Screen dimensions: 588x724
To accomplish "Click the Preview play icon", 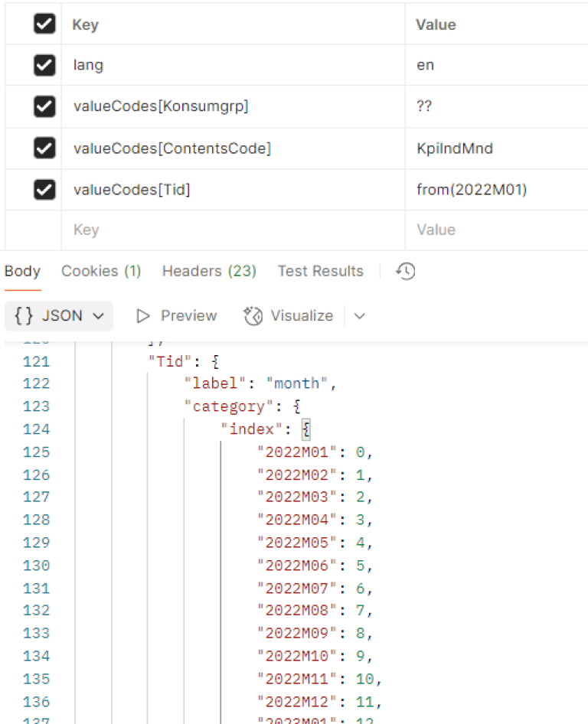I will pos(142,316).
